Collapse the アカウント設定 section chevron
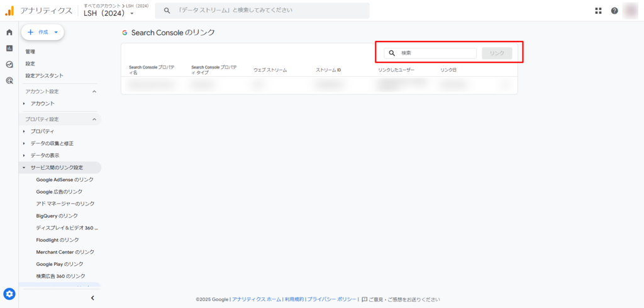Viewport: 644px width, 308px height. (x=94, y=91)
